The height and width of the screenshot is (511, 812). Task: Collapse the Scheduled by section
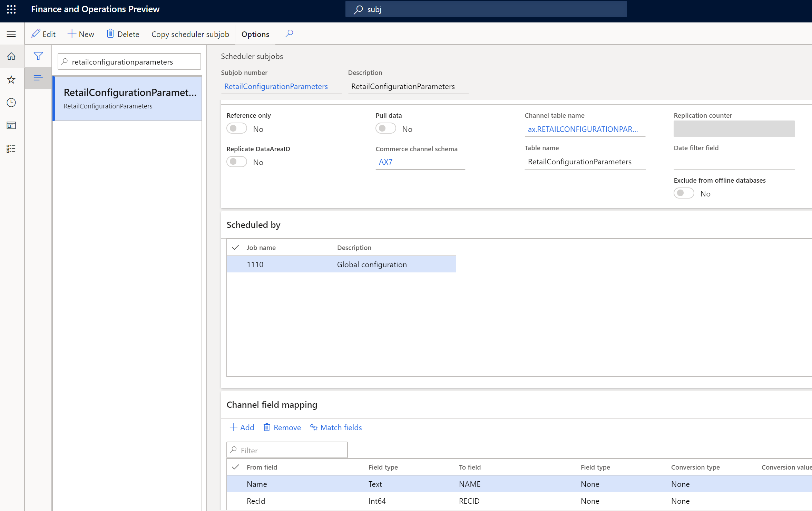pyautogui.click(x=254, y=225)
